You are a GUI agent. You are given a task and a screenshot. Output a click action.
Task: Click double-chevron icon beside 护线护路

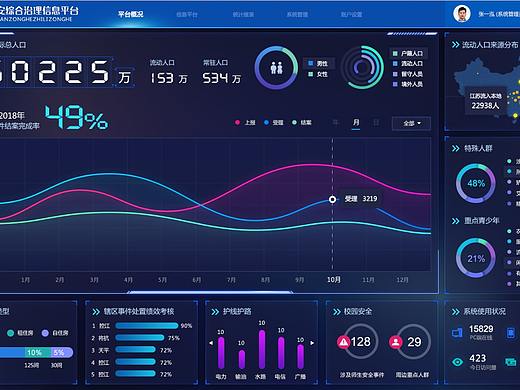[215, 312]
